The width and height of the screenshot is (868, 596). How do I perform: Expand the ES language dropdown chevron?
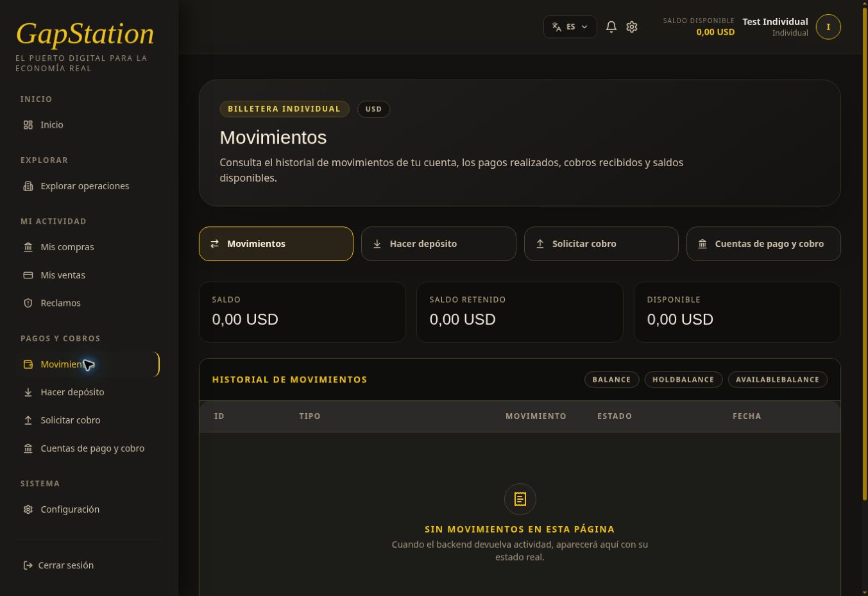tap(584, 27)
